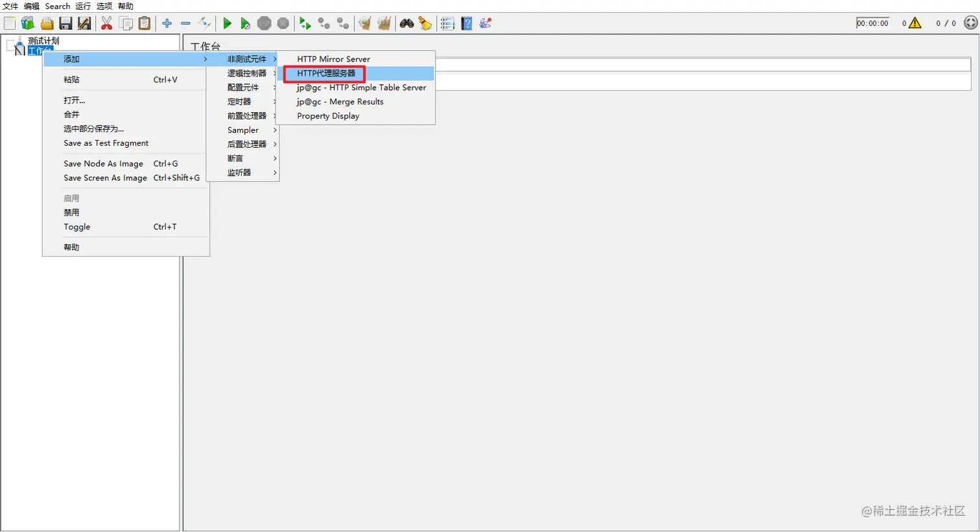The height and width of the screenshot is (532, 980).
Task: Expand the 配置元件 submenu
Action: [x=243, y=87]
